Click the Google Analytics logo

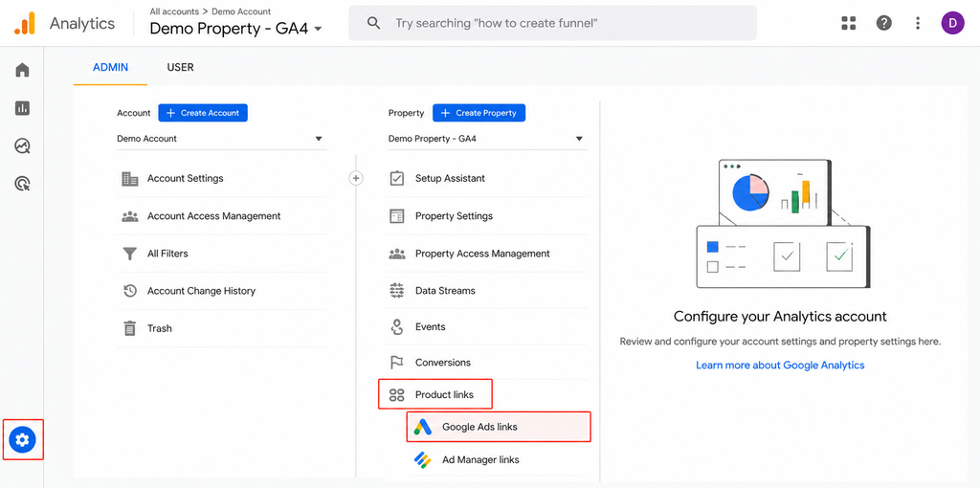tap(25, 24)
